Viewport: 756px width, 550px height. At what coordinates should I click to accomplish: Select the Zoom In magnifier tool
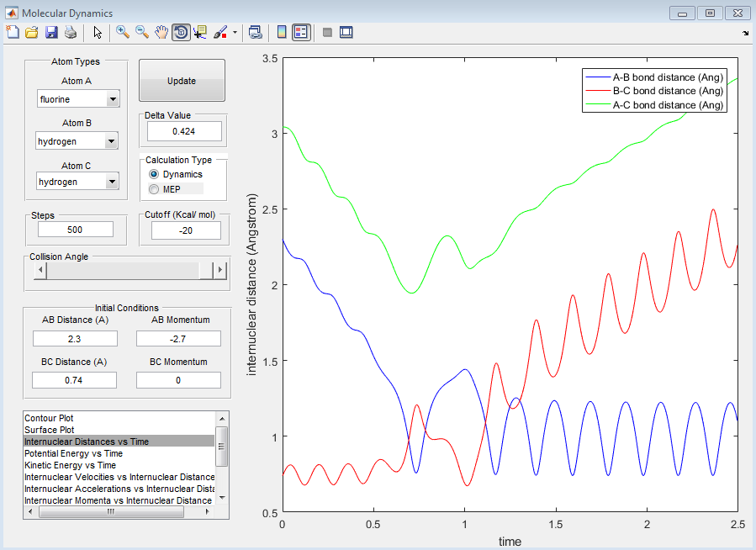point(123,32)
